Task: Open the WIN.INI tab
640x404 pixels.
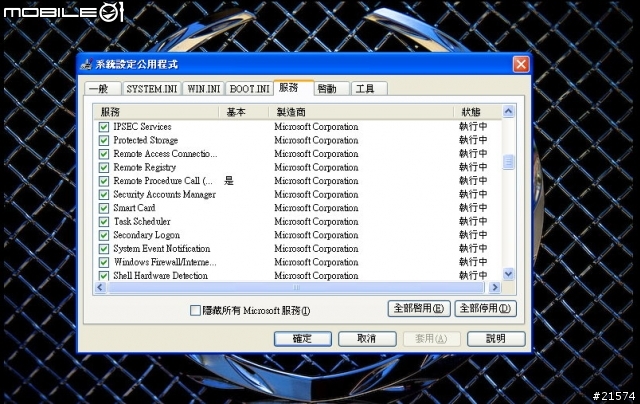Action: (x=203, y=89)
